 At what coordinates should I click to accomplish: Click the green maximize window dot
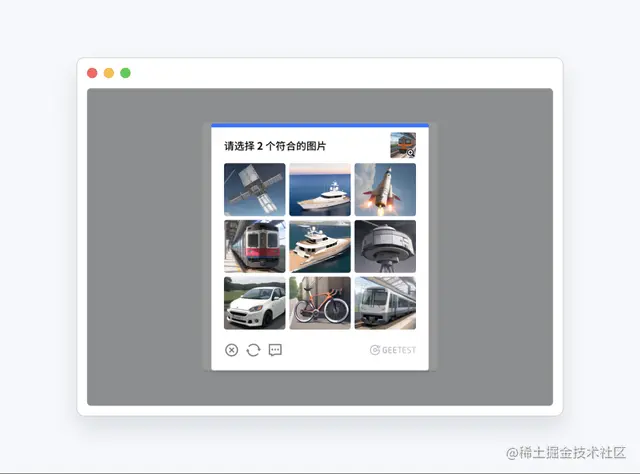point(125,73)
